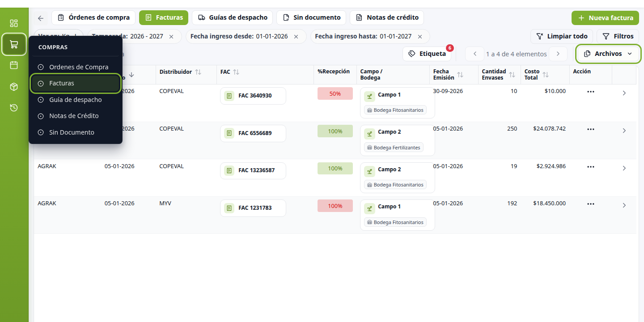Sort by Costo Total column arrows
This screenshot has width=644, height=322.
(545, 75)
